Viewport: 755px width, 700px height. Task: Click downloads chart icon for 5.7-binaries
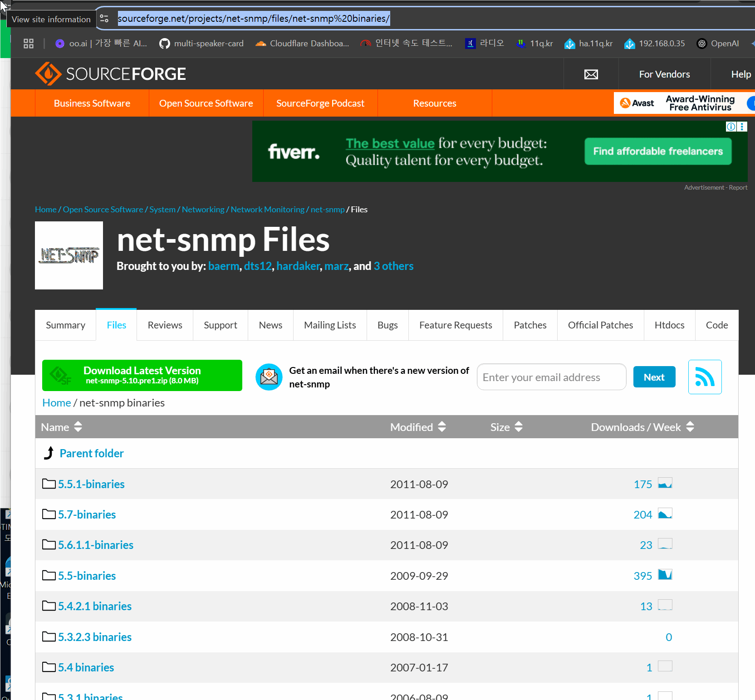(665, 514)
